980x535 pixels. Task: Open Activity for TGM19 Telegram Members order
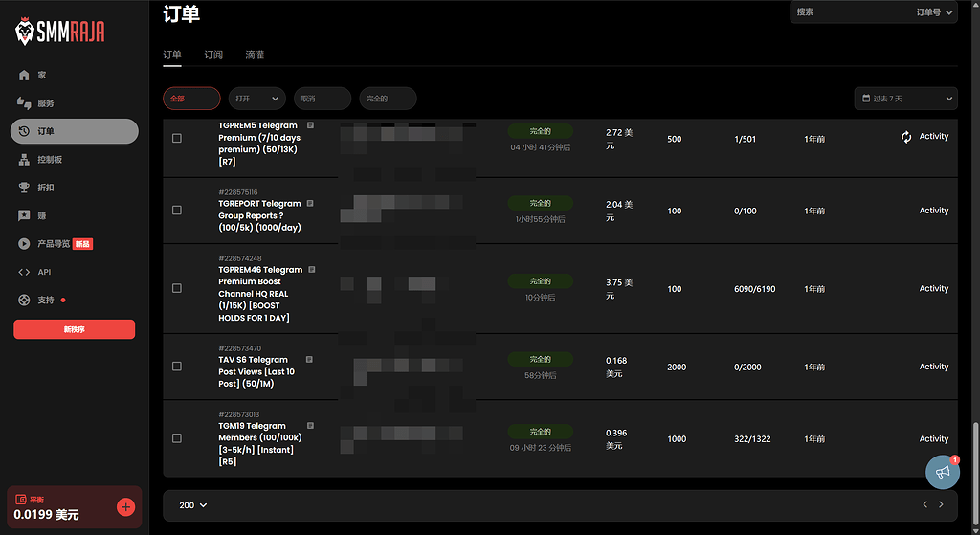coord(934,438)
